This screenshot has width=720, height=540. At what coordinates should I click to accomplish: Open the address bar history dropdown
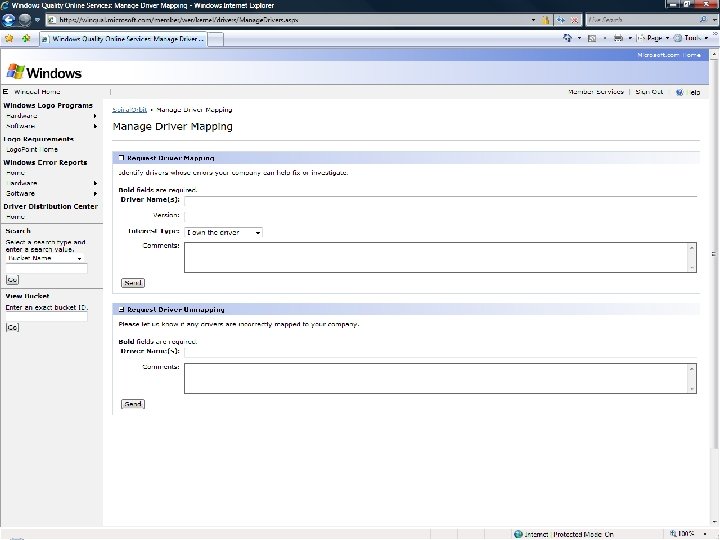533,20
